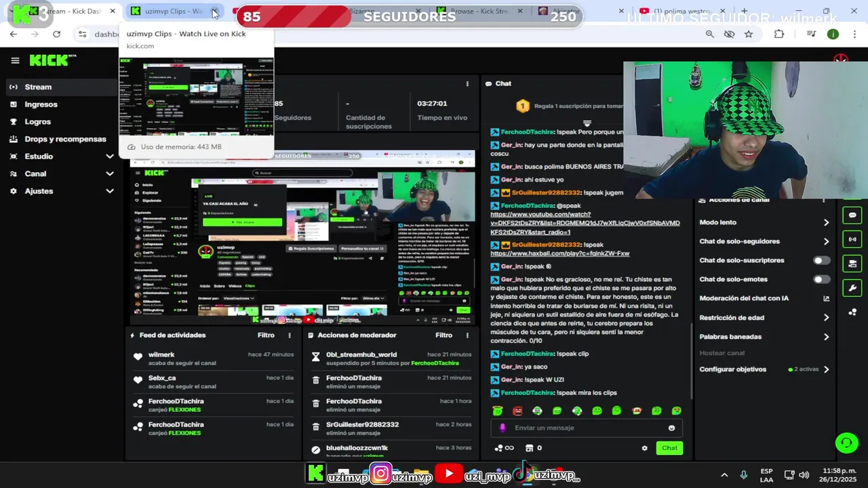This screenshot has height=488, width=868.
Task: Open the browser extensions puzzle icon
Action: pyautogui.click(x=779, y=34)
